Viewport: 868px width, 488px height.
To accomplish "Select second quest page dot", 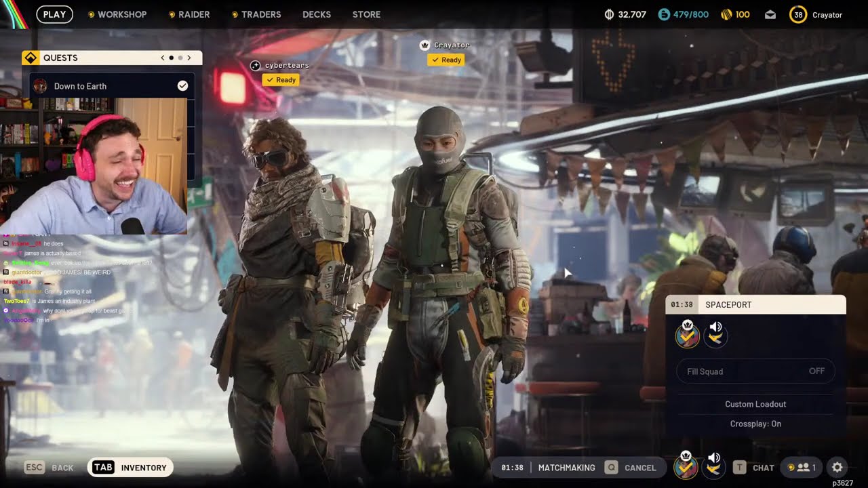I will (180, 58).
